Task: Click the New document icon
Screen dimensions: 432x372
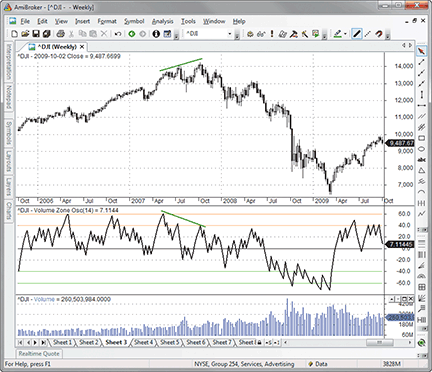Action: pos(14,34)
